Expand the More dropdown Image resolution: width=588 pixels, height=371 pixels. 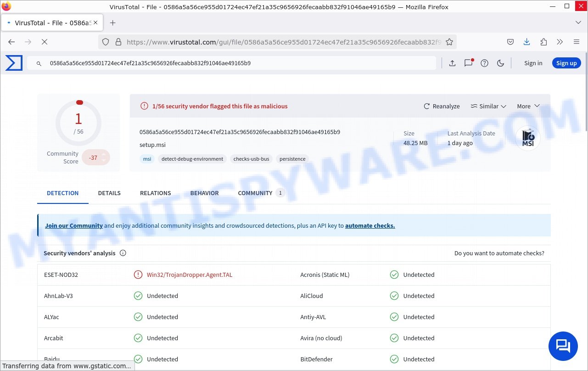[528, 106]
